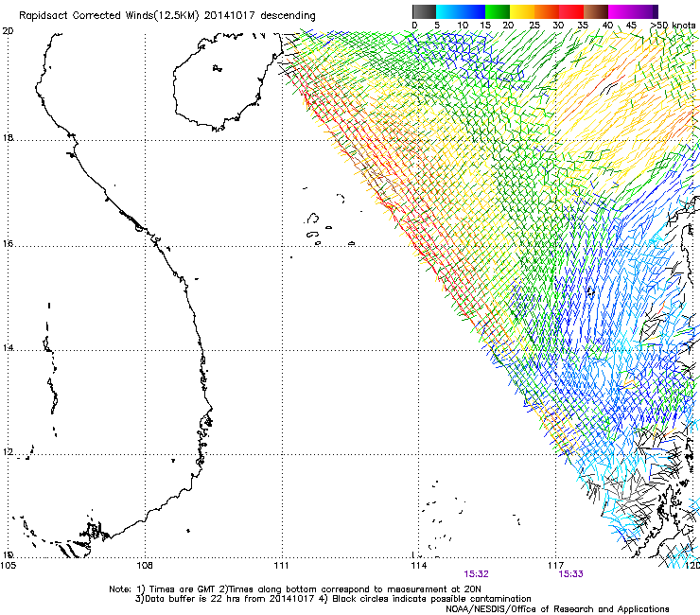Click the yellow 20–25 knots legend swatch
The image size is (700, 615).
(x=522, y=11)
